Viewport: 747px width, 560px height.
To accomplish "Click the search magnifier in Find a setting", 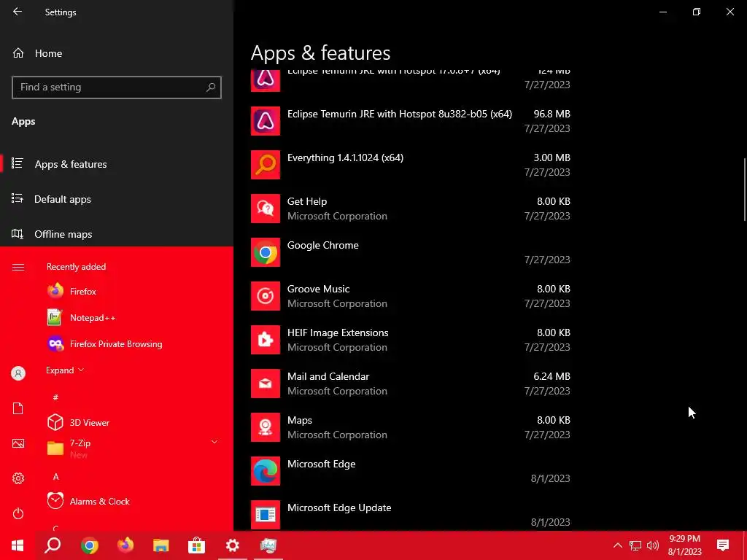I will pyautogui.click(x=211, y=87).
